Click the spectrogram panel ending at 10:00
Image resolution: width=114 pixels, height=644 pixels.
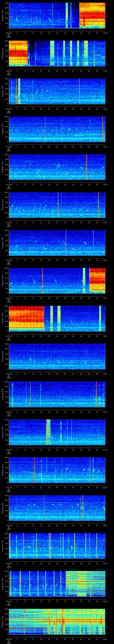pos(57,16)
